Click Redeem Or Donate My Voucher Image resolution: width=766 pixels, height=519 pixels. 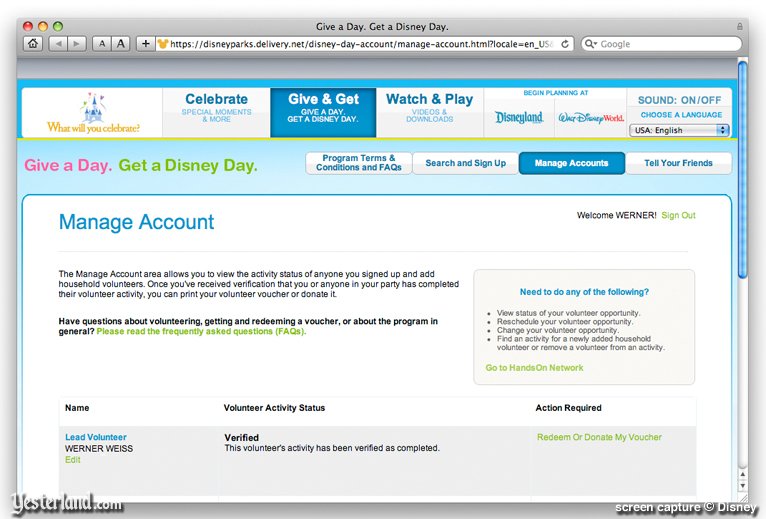coord(599,437)
